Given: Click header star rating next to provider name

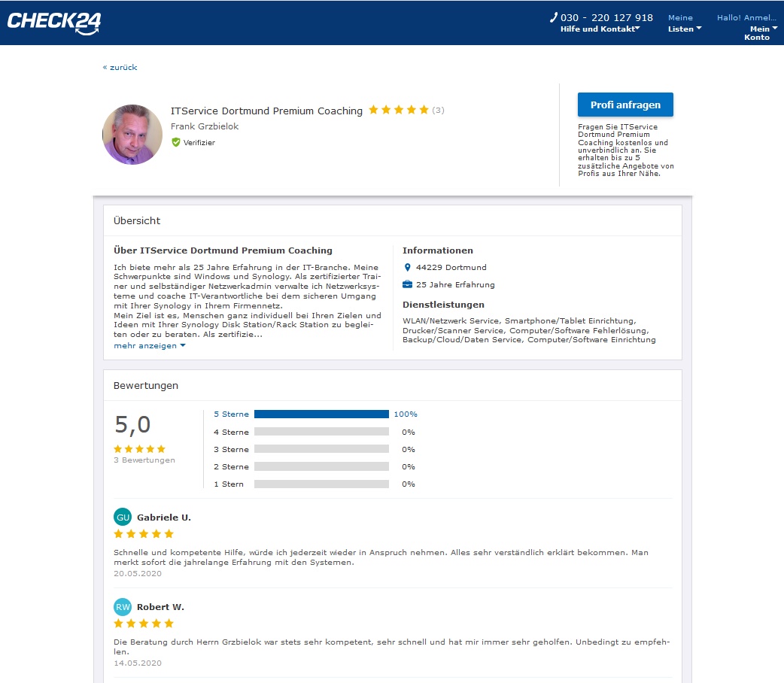Looking at the screenshot, I should [x=399, y=110].
